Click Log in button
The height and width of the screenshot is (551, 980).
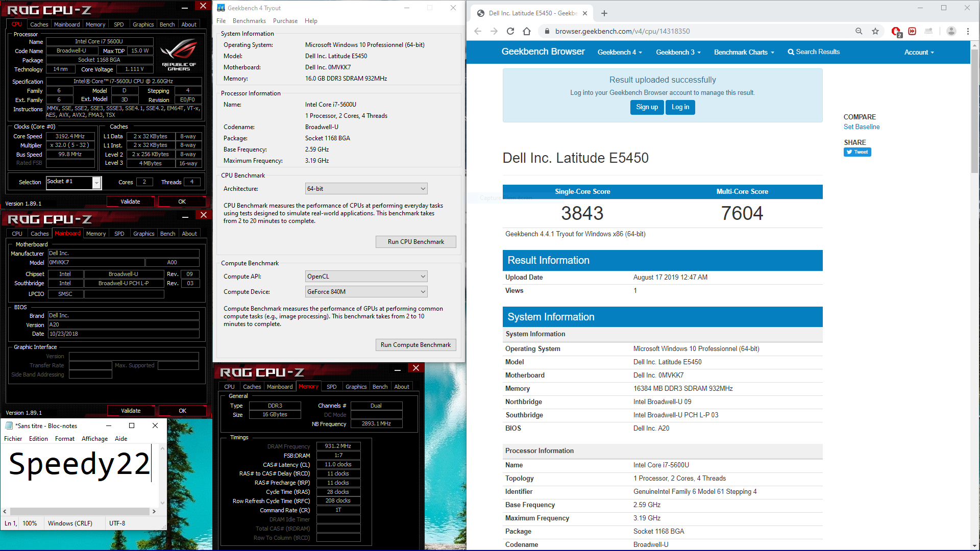[x=680, y=107]
